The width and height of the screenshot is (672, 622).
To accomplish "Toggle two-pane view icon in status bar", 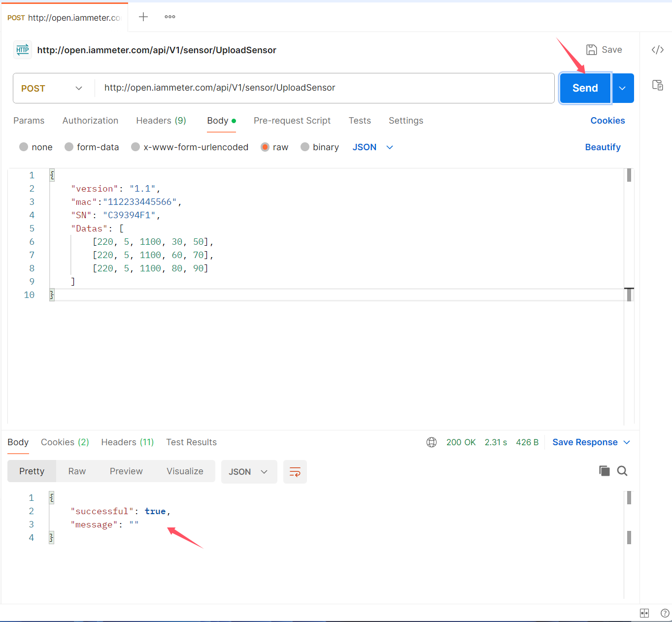I will [644, 613].
